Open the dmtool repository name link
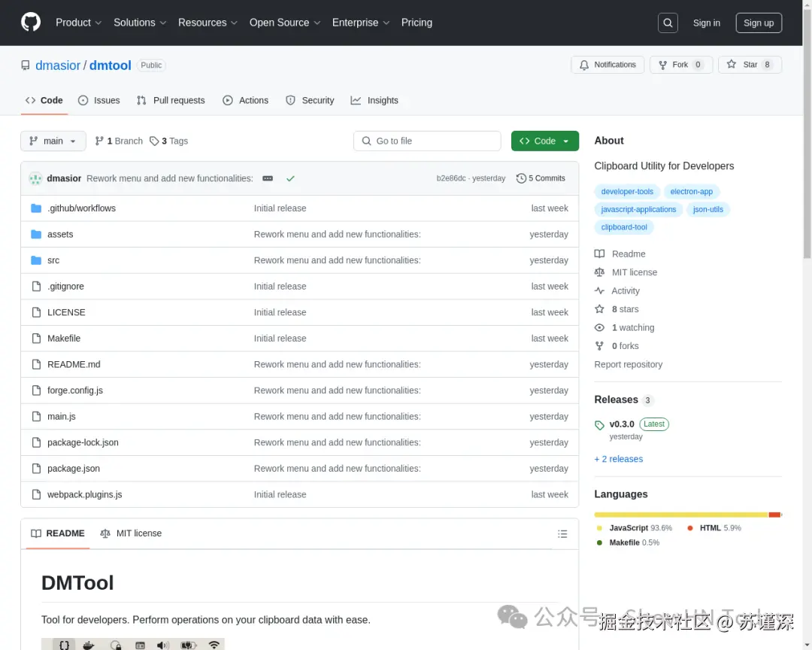 pyautogui.click(x=111, y=65)
